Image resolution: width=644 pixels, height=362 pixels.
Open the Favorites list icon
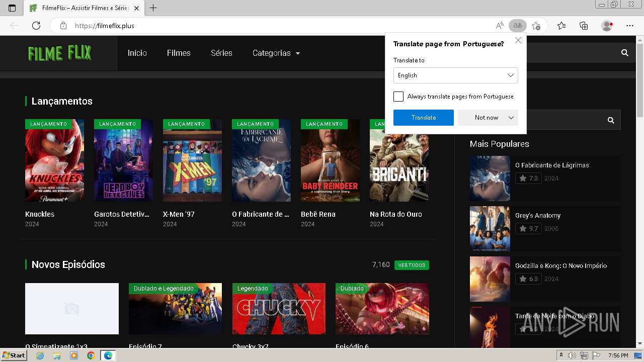click(x=561, y=26)
